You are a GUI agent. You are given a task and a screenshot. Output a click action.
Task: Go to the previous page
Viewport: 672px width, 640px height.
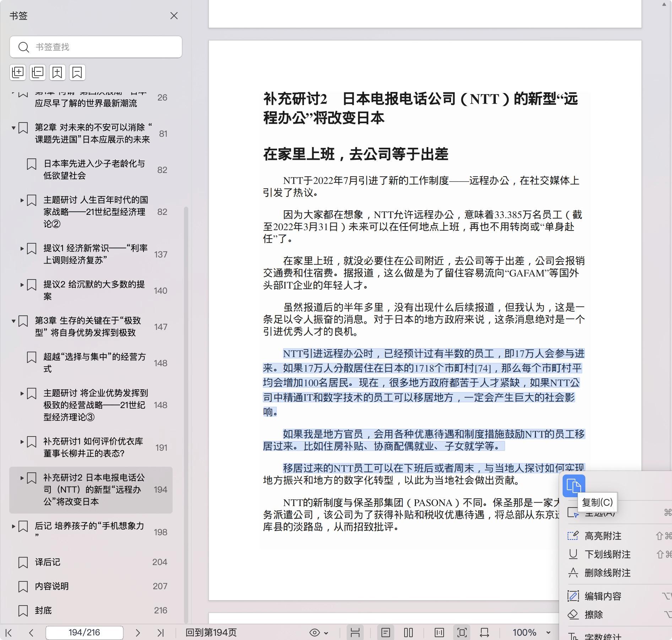tap(31, 633)
